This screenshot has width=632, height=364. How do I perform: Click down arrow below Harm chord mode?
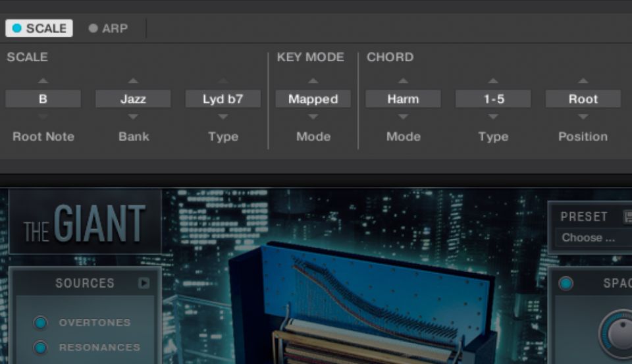403,117
